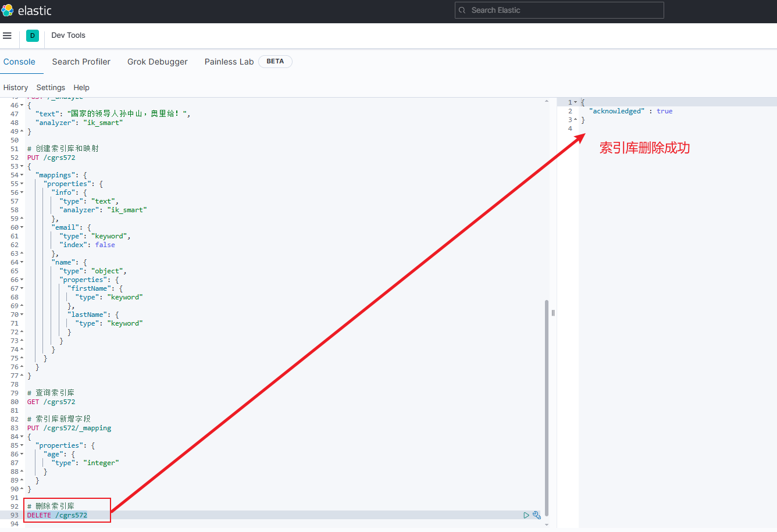Open the Painless Lab tab

[x=229, y=62]
